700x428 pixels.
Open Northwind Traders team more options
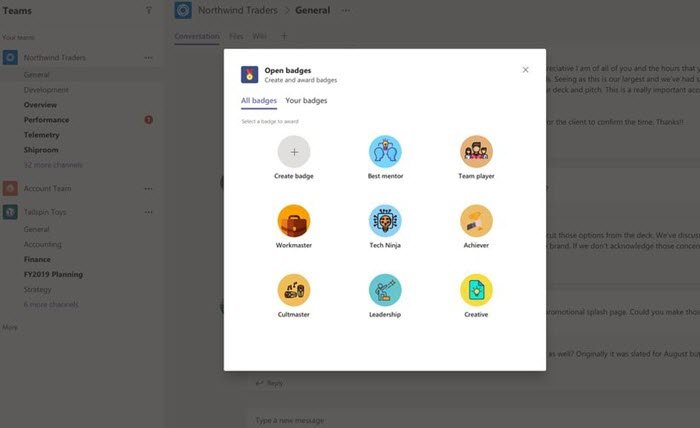click(x=149, y=58)
